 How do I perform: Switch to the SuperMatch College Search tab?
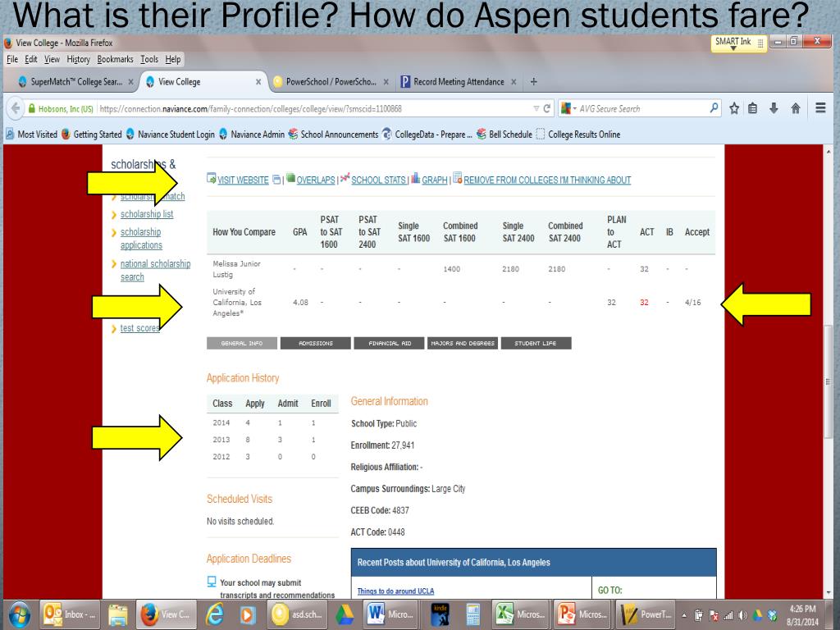pos(75,81)
